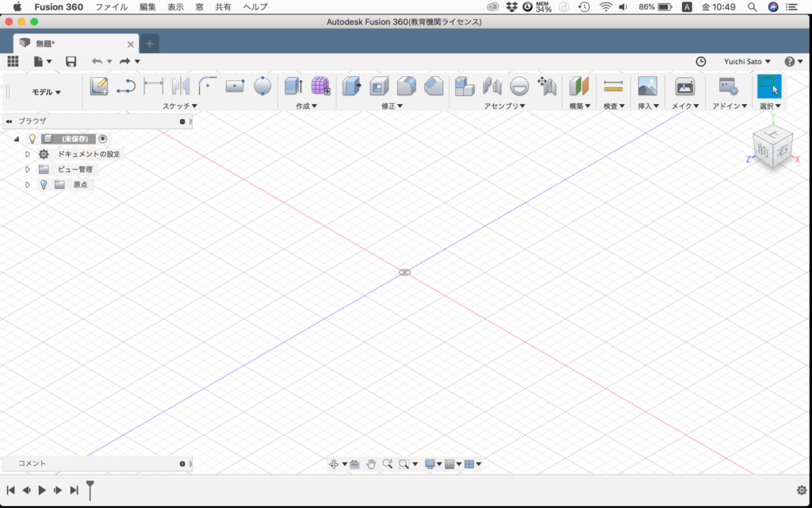
Task: Jump to timeline end button
Action: click(x=74, y=490)
